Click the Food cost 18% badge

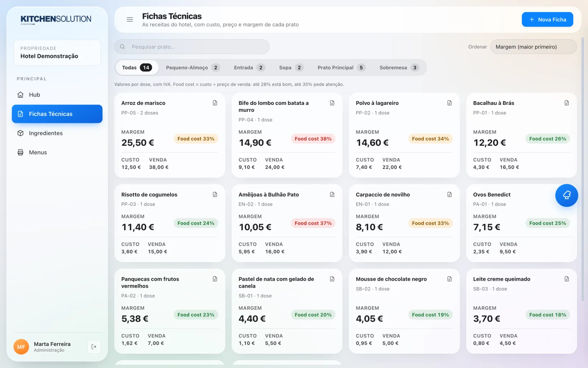pyautogui.click(x=548, y=315)
